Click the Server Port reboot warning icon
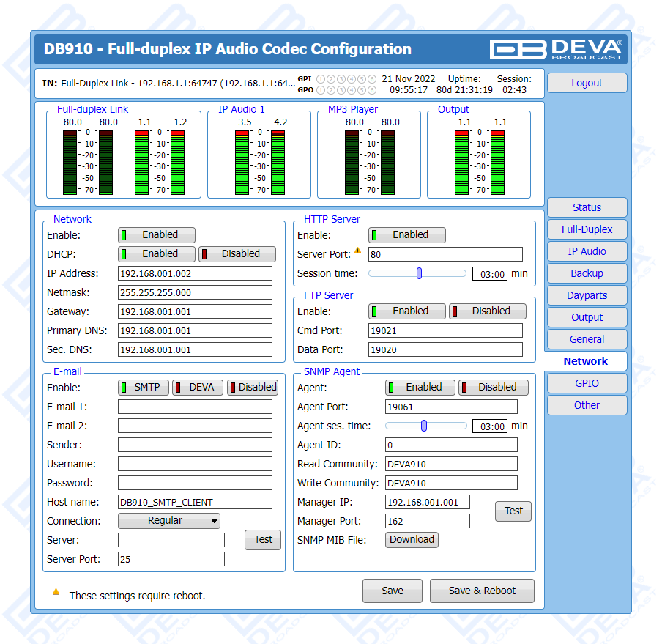Screen dimensions: 662x644 click(x=358, y=251)
